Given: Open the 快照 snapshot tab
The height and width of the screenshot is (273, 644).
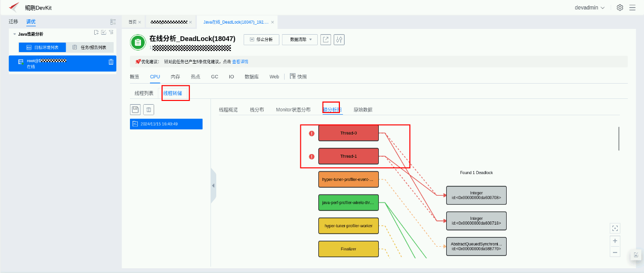Looking at the screenshot, I should point(298,76).
